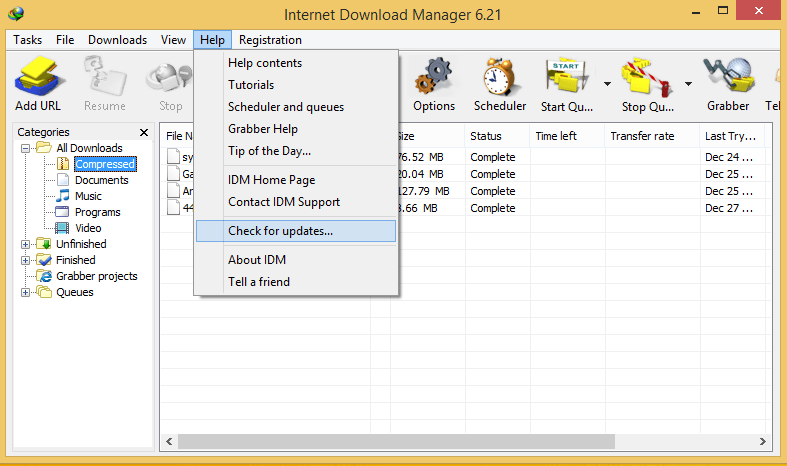Expand the Queues tree node
This screenshot has height=466, width=787.
click(25, 293)
